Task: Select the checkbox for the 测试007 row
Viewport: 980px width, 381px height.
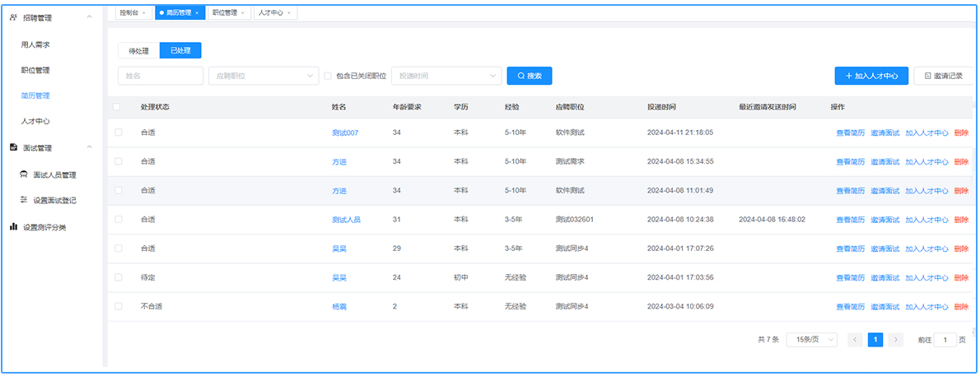Action: [118, 132]
